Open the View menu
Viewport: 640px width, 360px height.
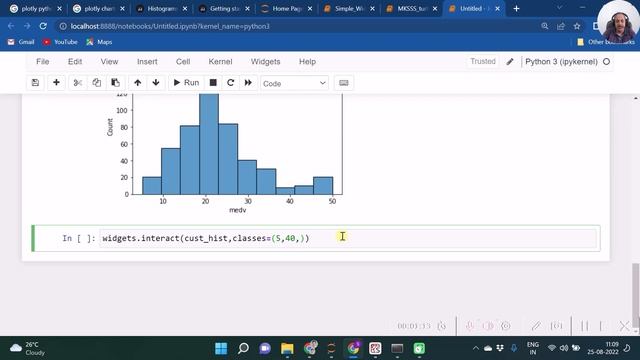tap(109, 62)
